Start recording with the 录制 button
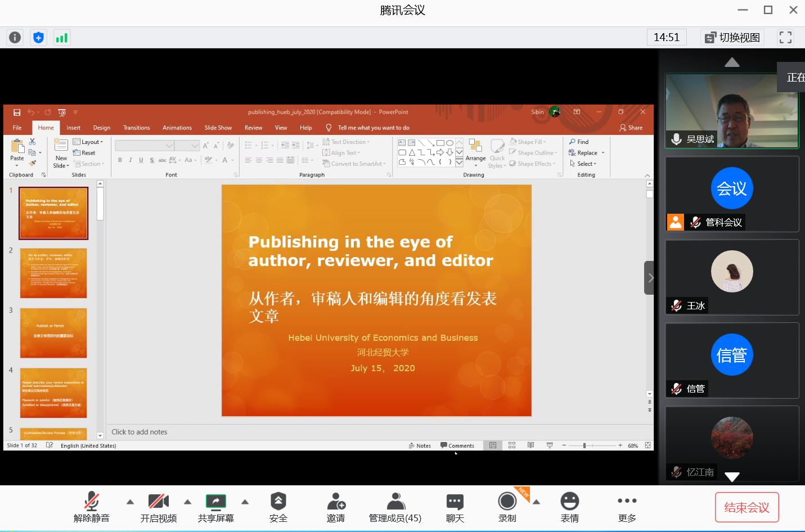 (x=507, y=502)
